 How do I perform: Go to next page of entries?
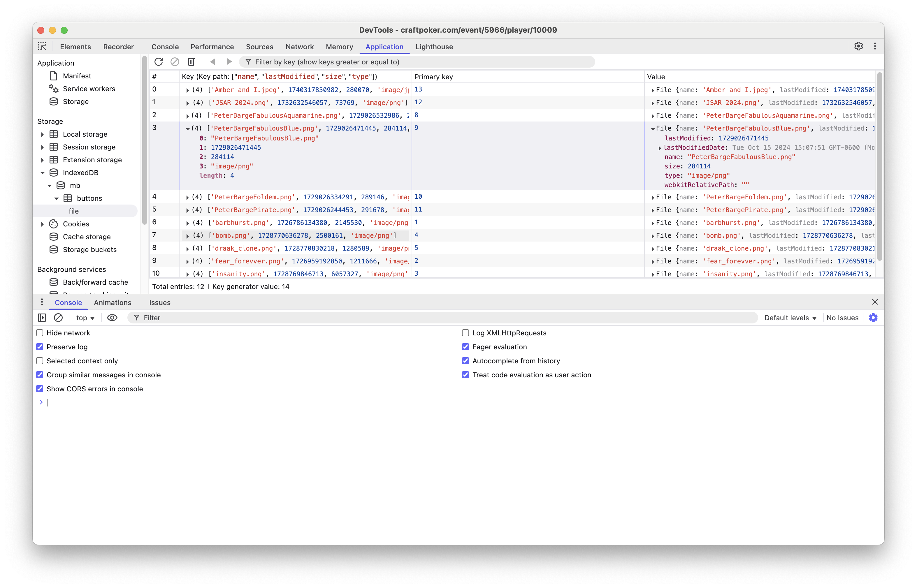(229, 62)
